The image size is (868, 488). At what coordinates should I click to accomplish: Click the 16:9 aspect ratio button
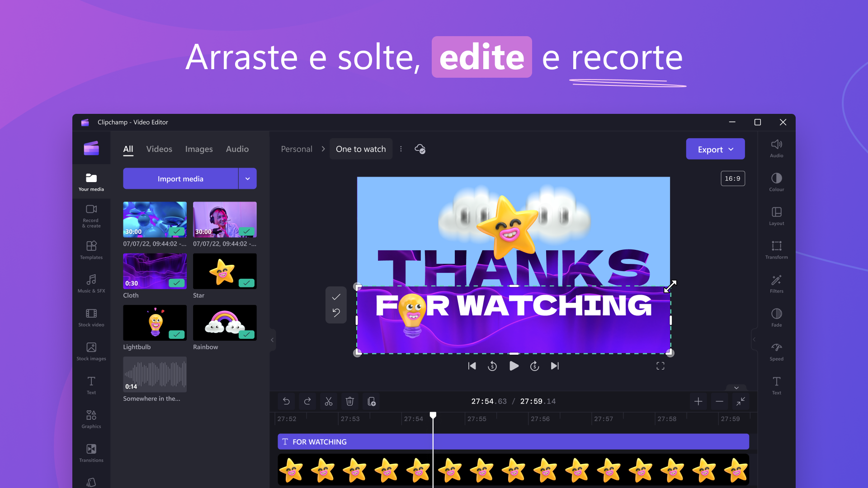(732, 178)
